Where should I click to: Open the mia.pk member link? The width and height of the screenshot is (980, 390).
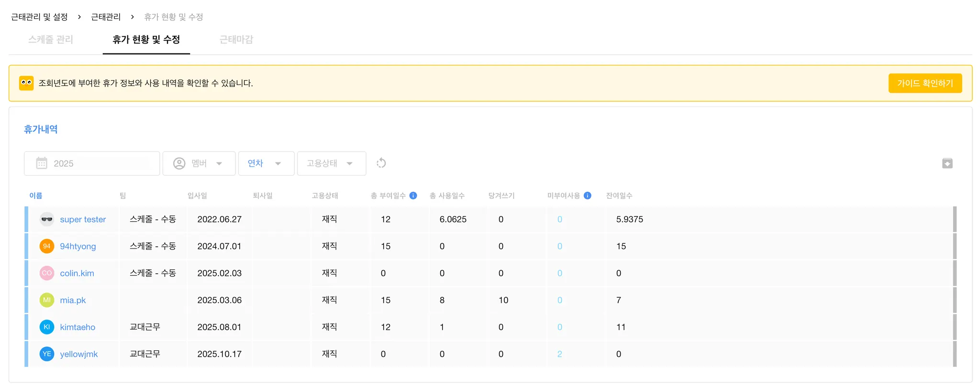pyautogui.click(x=73, y=300)
